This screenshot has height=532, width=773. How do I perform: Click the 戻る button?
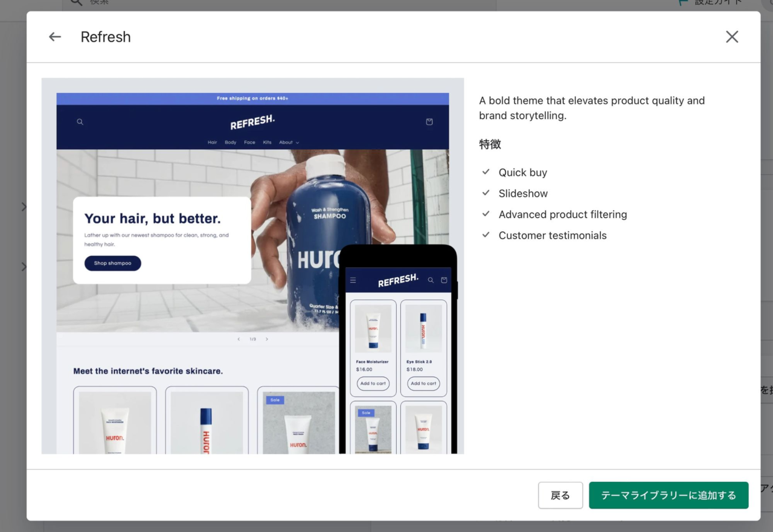pyautogui.click(x=560, y=495)
